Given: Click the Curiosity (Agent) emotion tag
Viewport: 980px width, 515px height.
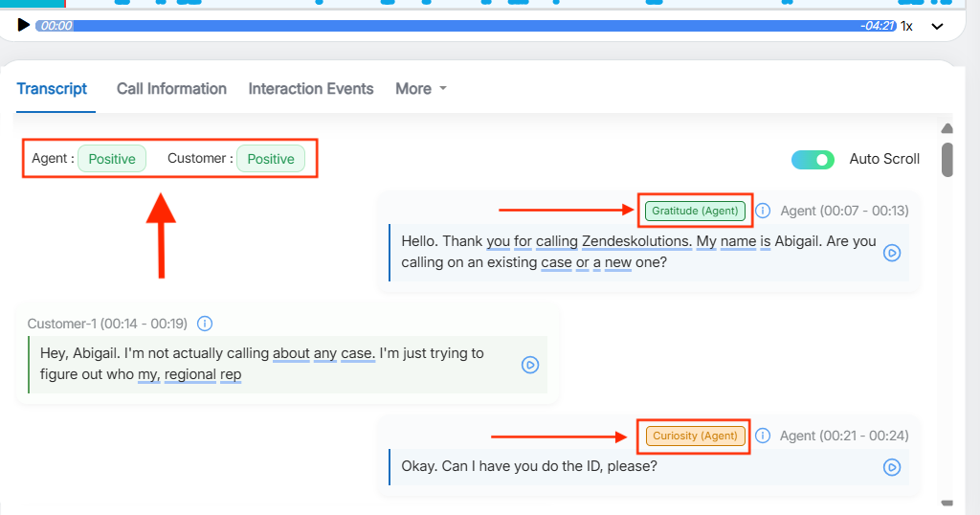Looking at the screenshot, I should click(x=695, y=436).
